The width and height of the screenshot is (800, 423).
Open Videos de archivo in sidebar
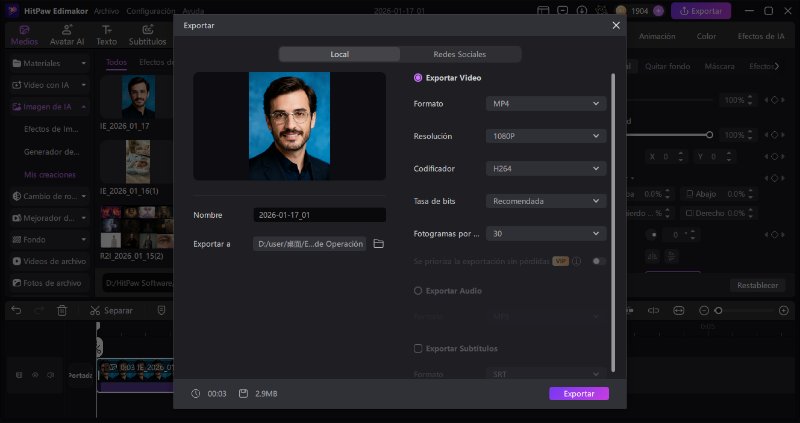[x=49, y=261]
